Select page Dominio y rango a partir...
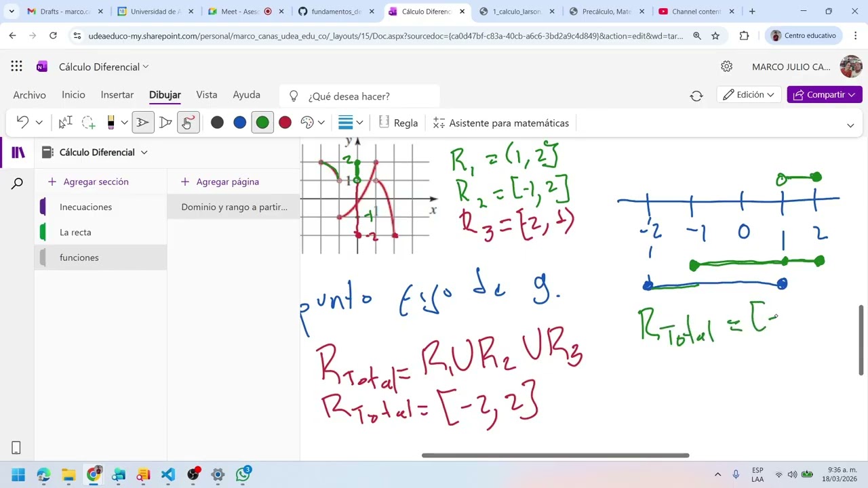868x488 pixels. click(x=234, y=207)
